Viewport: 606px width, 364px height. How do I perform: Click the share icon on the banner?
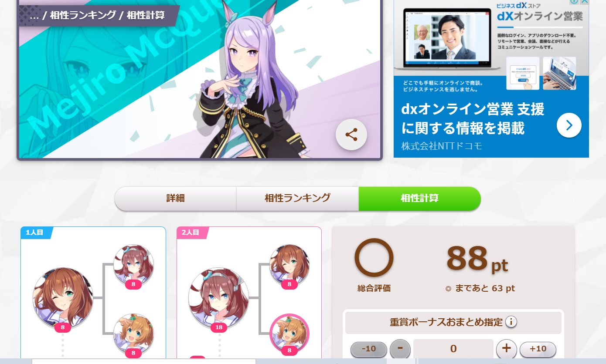351,135
